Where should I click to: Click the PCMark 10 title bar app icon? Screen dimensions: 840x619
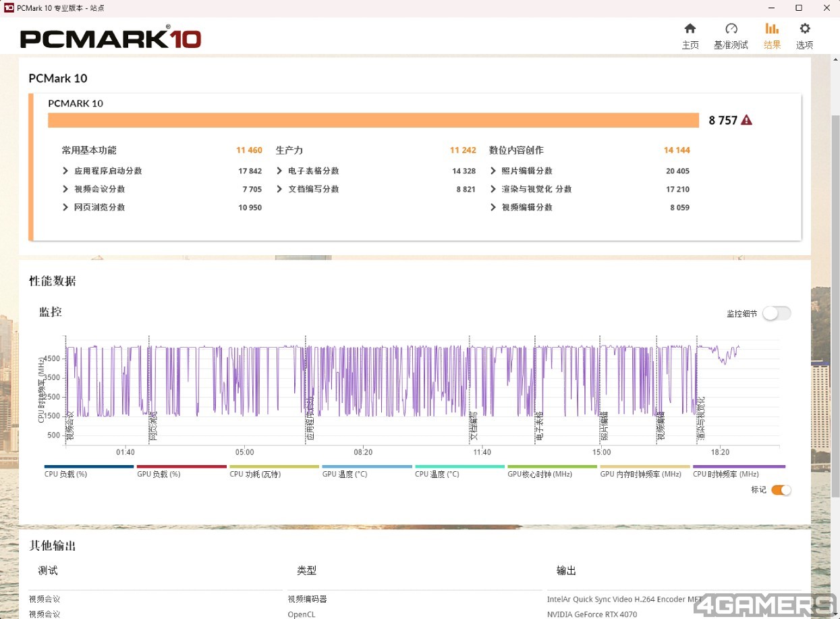[x=9, y=7]
